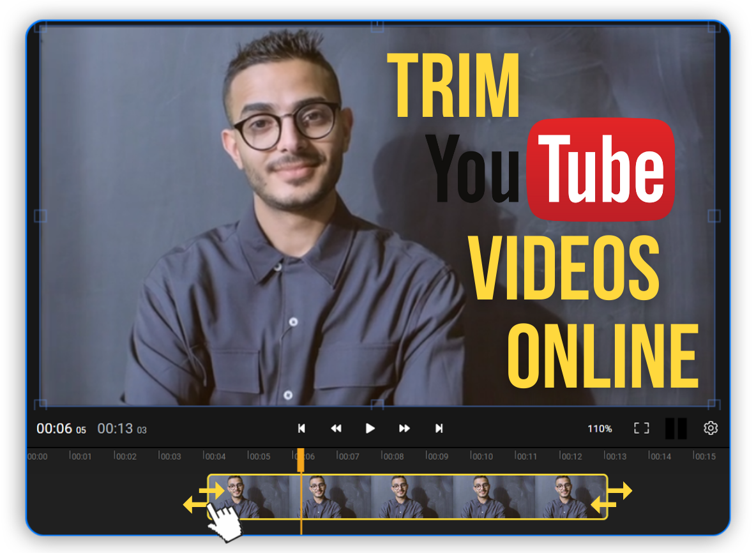Click the 00:10 mark on the timeline ruler

tap(481, 456)
